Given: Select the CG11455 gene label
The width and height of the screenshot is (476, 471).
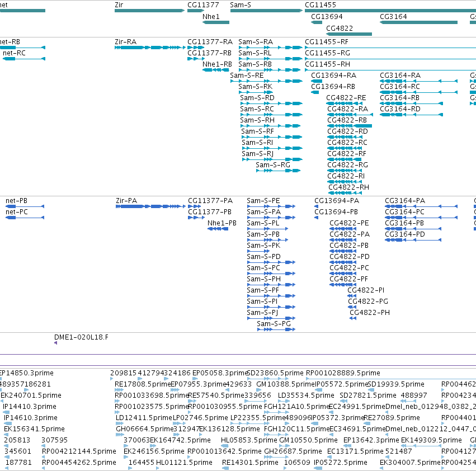Looking at the screenshot, I should (321, 5).
